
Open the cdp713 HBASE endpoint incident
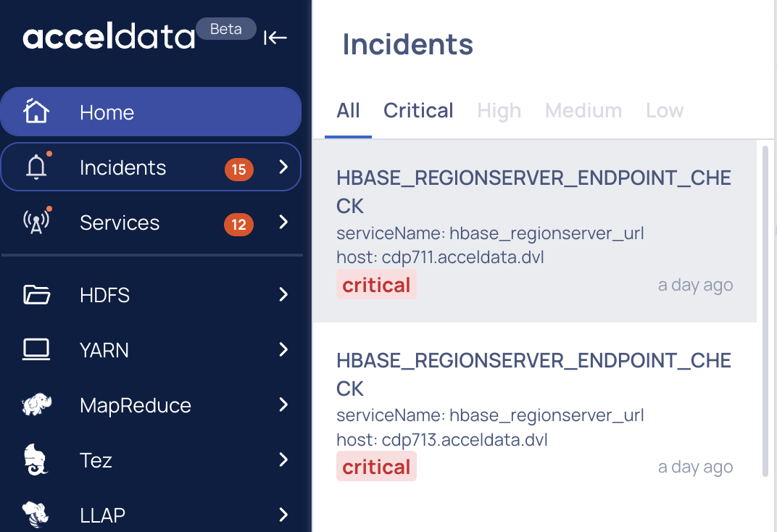coord(535,414)
